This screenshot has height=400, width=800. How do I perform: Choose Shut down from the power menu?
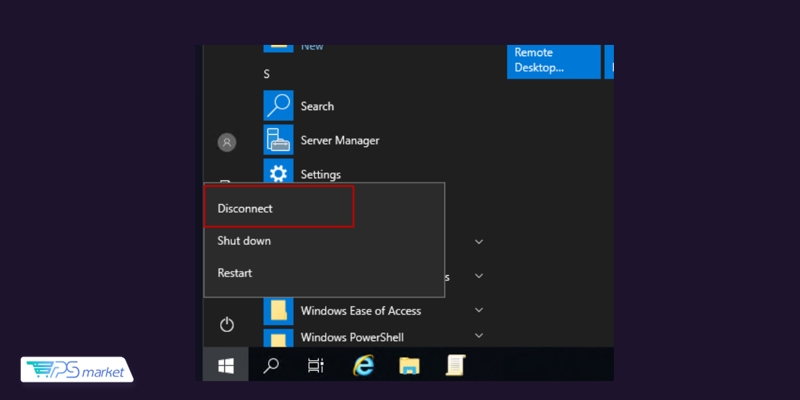click(244, 241)
